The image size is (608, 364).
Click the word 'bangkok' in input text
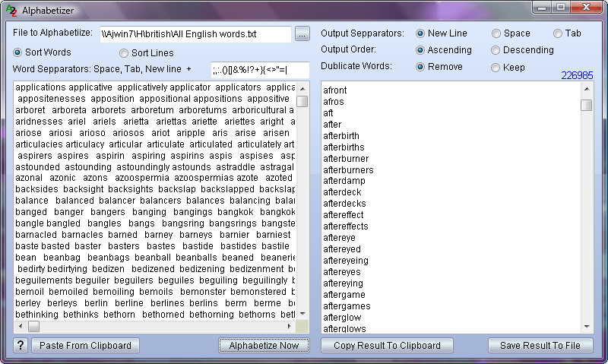(x=236, y=212)
